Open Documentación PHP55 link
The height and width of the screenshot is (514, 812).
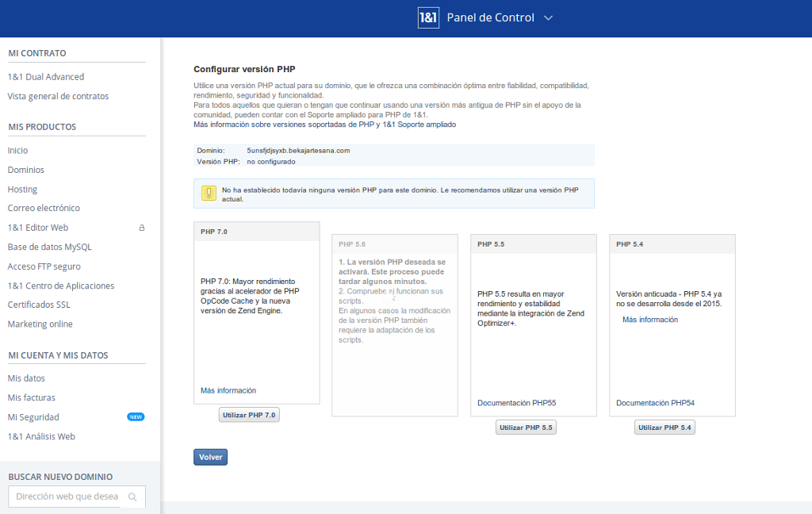coord(517,403)
